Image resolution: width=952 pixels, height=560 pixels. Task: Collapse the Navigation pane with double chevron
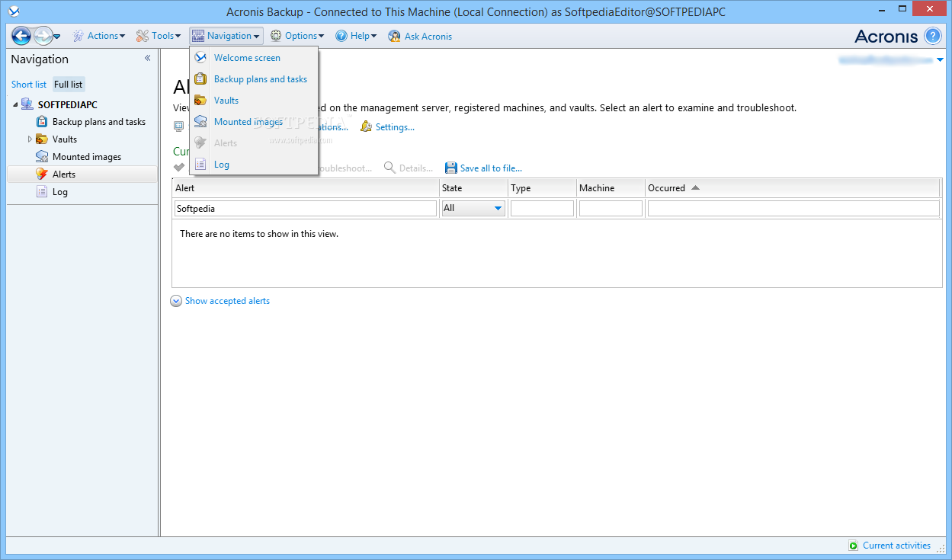148,59
